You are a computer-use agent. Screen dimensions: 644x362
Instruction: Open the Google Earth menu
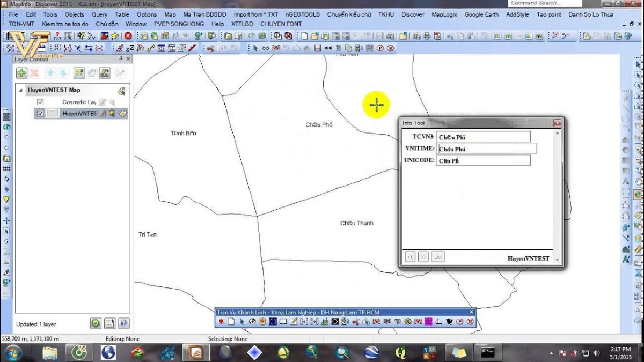click(481, 14)
